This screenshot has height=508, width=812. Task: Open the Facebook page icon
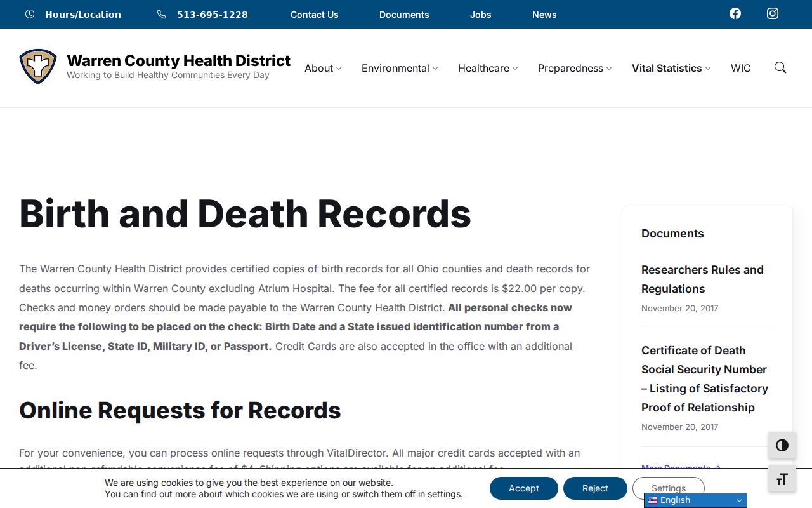[x=735, y=13]
